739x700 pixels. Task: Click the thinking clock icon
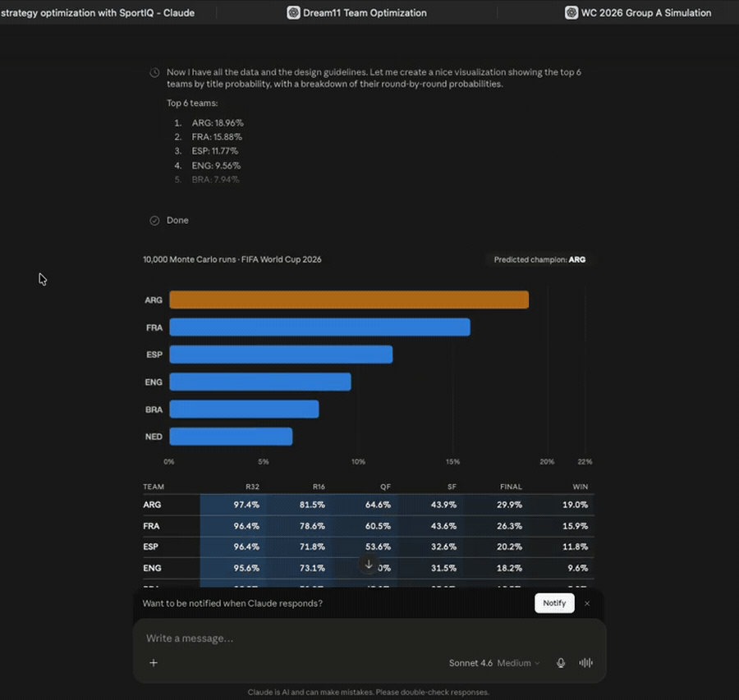coord(154,72)
